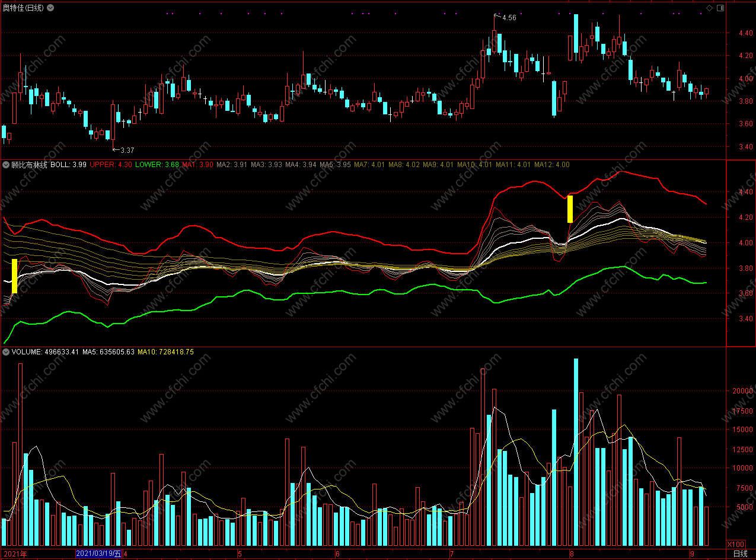Click the BOLL: 3.99 legend value
756x560 pixels.
click(69, 165)
